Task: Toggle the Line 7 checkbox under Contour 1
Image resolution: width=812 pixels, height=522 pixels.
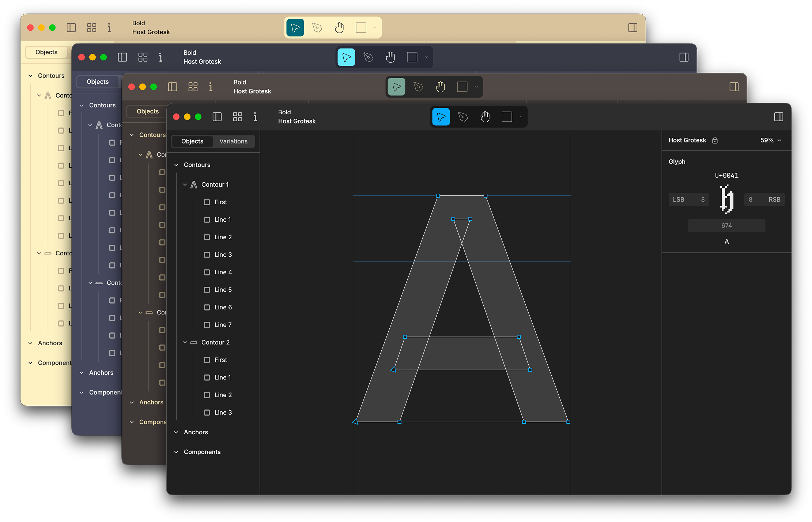Action: coord(207,325)
